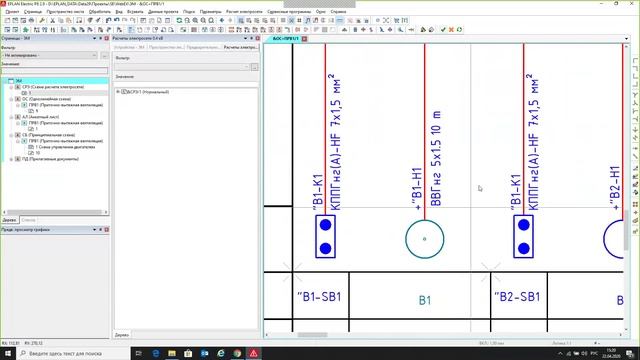
Task: Click the ВВГнг 5x1.5 10 m cable text
Action: (x=436, y=159)
